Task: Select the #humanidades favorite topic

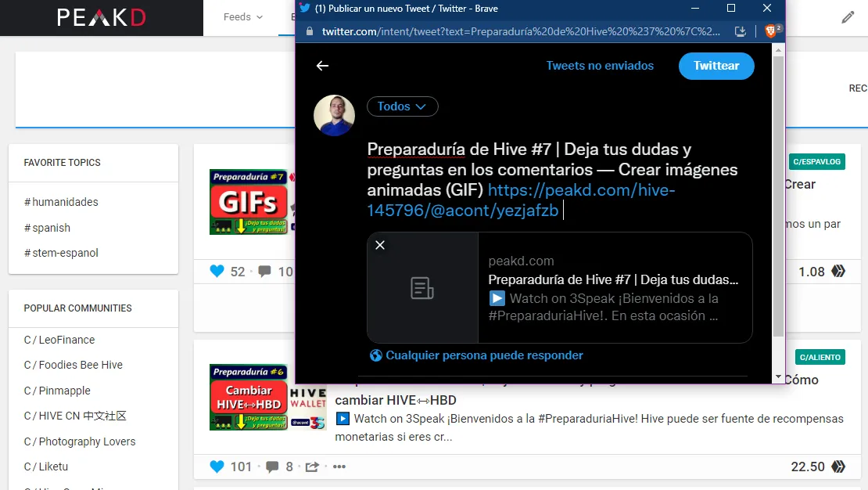Action: click(x=61, y=202)
